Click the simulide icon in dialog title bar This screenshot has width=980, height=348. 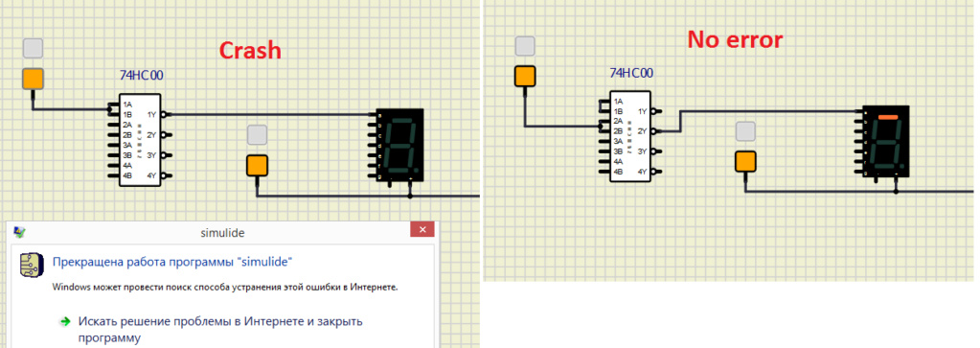[19, 232]
